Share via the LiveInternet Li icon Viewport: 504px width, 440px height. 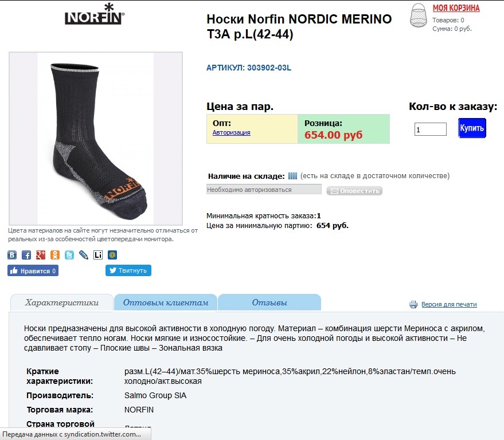click(x=98, y=255)
